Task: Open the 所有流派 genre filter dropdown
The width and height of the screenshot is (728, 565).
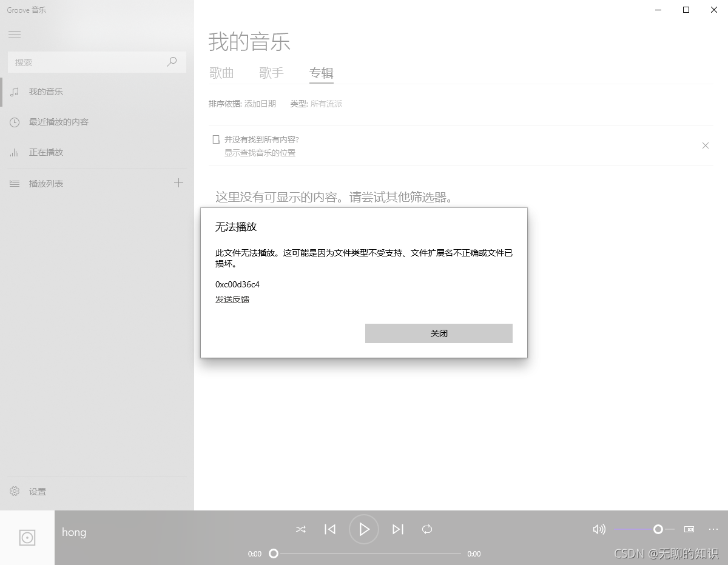Action: click(x=326, y=104)
